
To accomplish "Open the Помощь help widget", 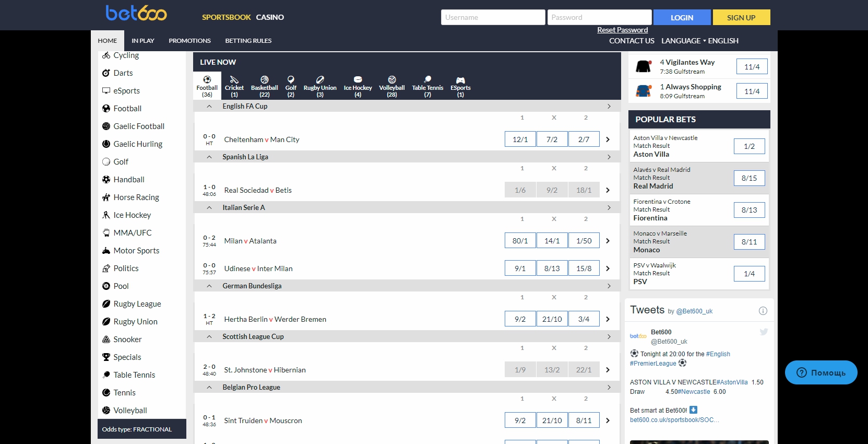I will pos(821,372).
